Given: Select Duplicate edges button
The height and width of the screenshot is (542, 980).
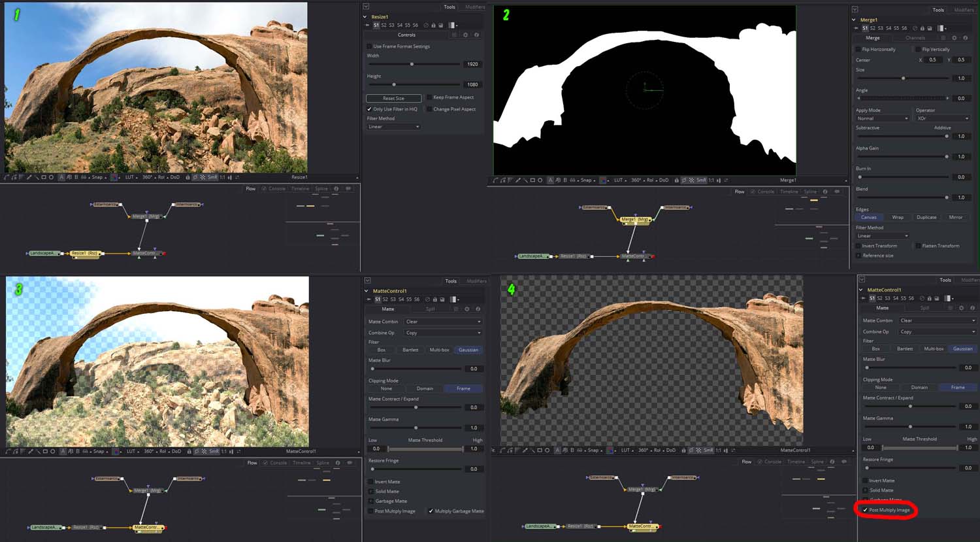Looking at the screenshot, I should point(926,217).
